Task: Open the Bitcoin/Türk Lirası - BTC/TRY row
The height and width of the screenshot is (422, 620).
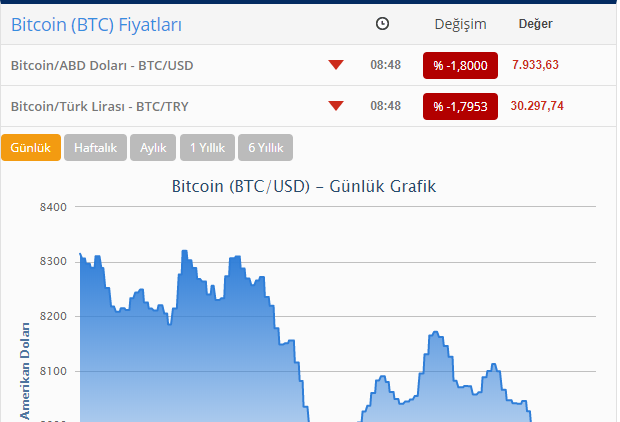Action: coord(308,106)
